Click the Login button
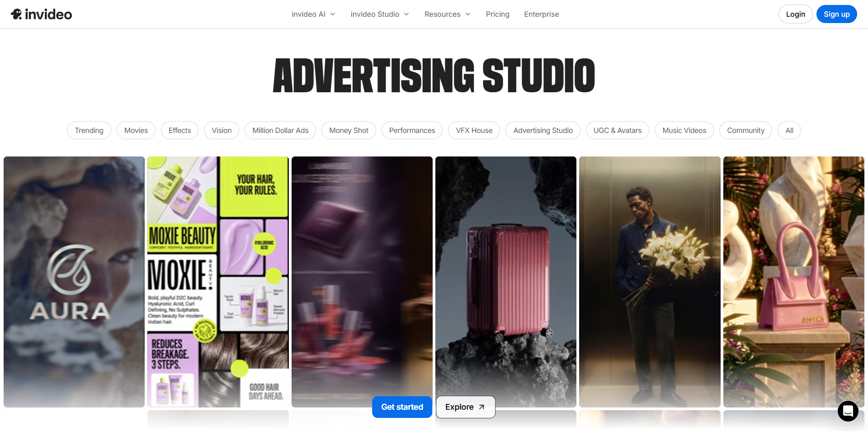868x431 pixels. click(x=795, y=14)
